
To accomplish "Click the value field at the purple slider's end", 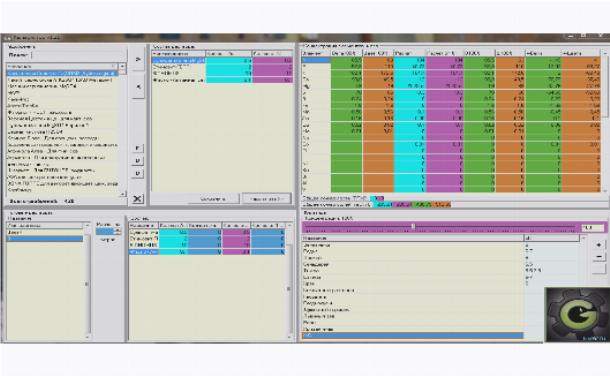I will pos(592,227).
